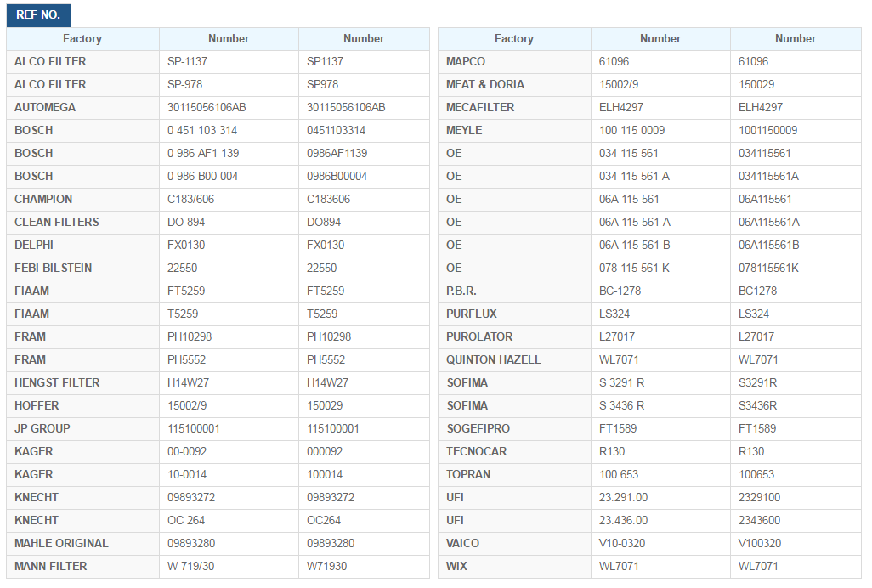Select the W 719/30 cell

229,566
